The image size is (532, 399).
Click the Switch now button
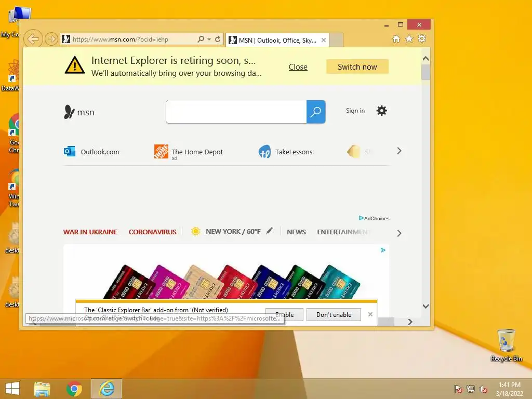pyautogui.click(x=357, y=67)
